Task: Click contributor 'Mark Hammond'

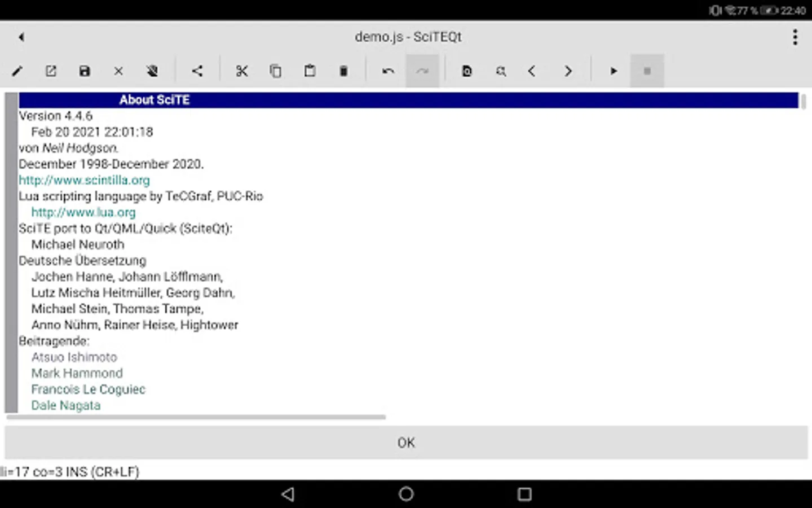Action: (77, 373)
